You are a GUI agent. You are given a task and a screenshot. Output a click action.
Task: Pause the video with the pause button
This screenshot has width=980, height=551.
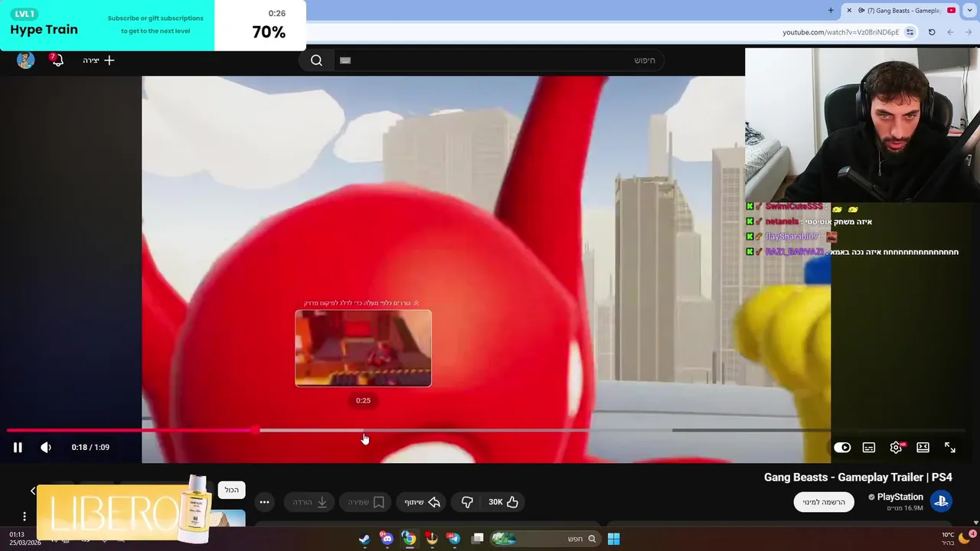pos(18,448)
